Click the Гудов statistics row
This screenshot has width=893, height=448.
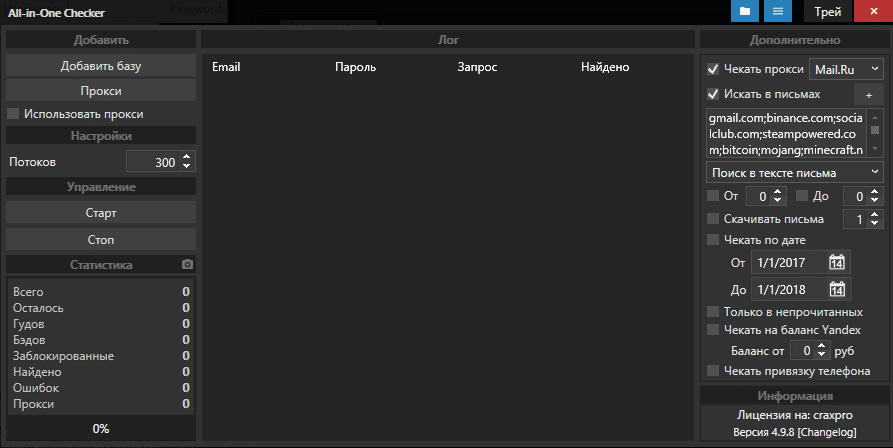(101, 323)
